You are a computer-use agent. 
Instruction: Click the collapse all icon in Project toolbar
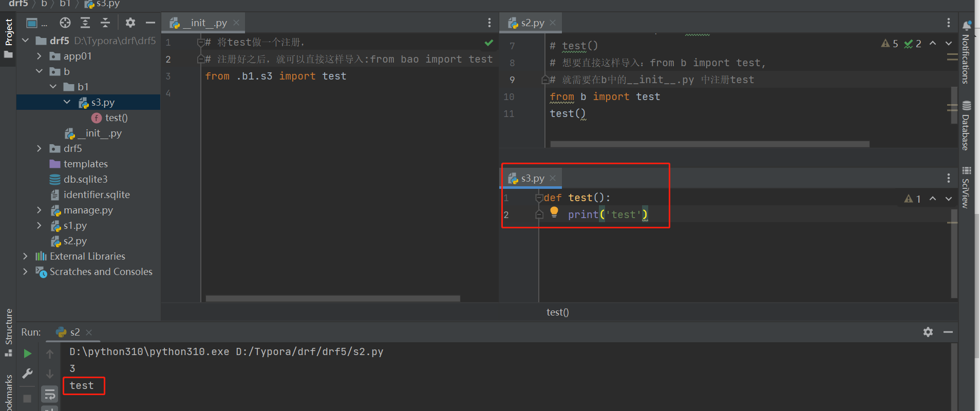tap(105, 23)
